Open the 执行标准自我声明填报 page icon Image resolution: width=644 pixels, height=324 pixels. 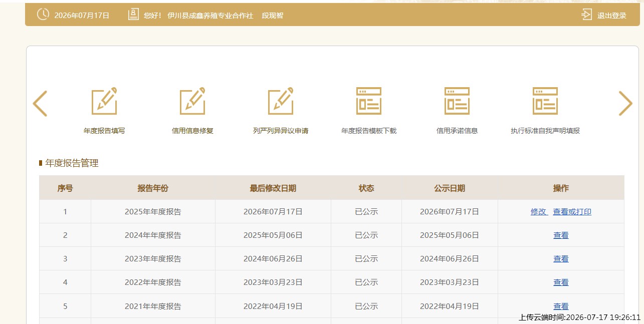(545, 101)
